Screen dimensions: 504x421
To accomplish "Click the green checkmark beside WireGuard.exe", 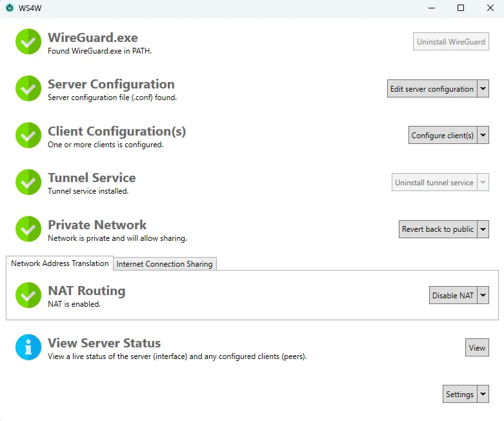I will pyautogui.click(x=28, y=41).
